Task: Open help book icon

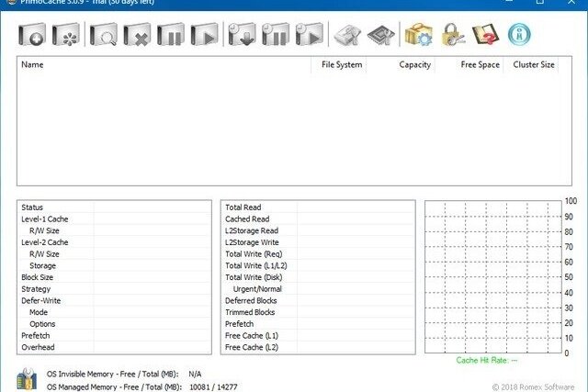Action: tap(486, 35)
